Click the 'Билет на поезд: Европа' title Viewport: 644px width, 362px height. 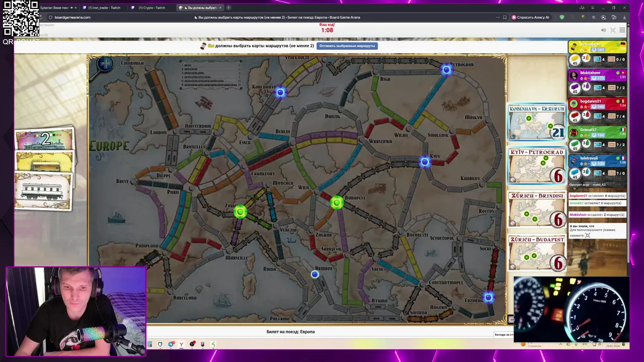[290, 332]
